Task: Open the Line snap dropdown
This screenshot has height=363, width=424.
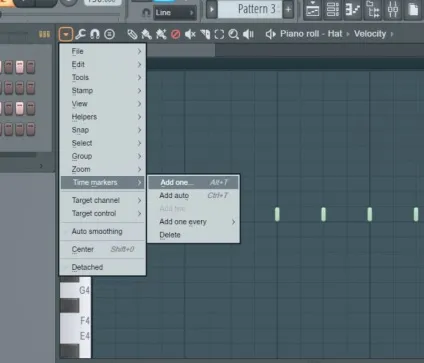Action: point(175,13)
